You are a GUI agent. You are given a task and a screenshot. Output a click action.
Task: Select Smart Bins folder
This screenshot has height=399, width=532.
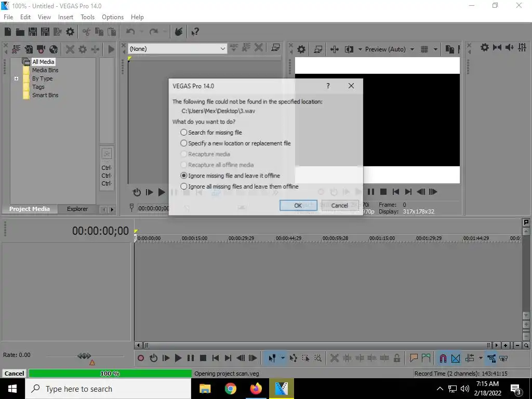45,95
